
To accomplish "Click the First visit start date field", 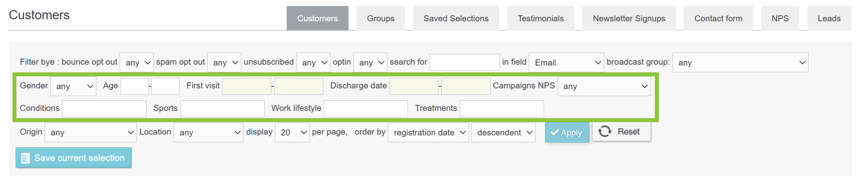I will point(246,86).
